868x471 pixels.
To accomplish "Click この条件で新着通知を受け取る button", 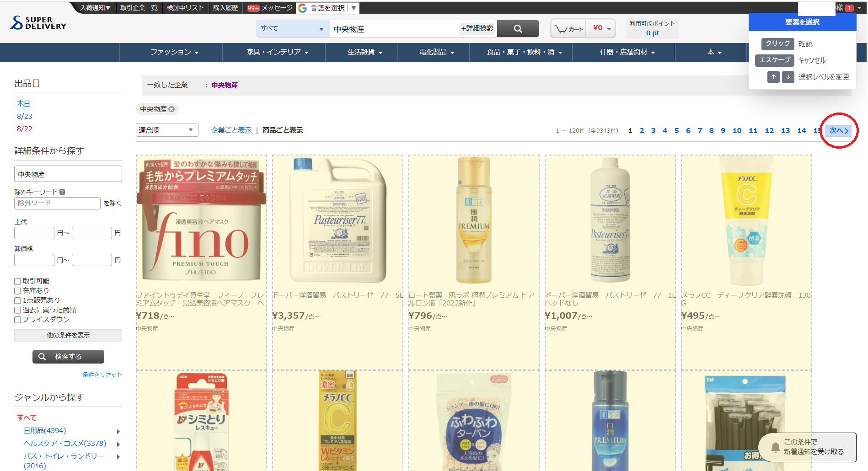I will coord(807,447).
